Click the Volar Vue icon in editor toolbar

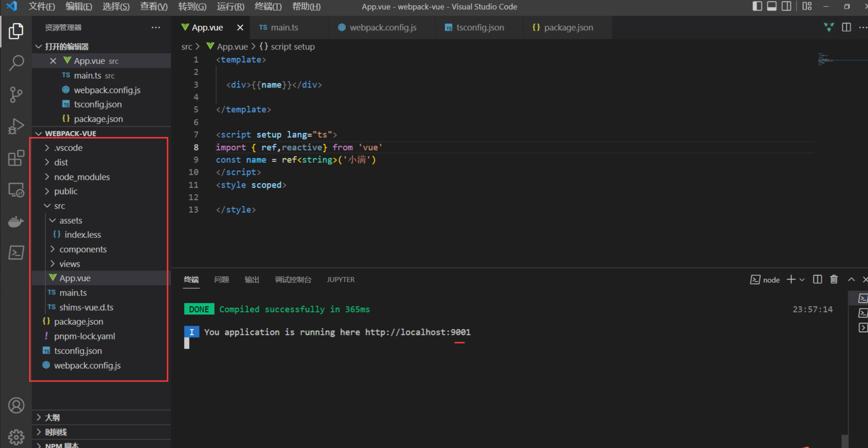[828, 27]
